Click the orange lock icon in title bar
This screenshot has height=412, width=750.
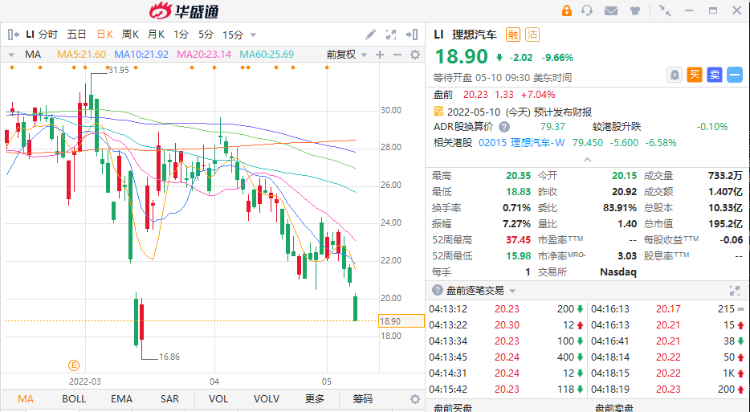567,11
